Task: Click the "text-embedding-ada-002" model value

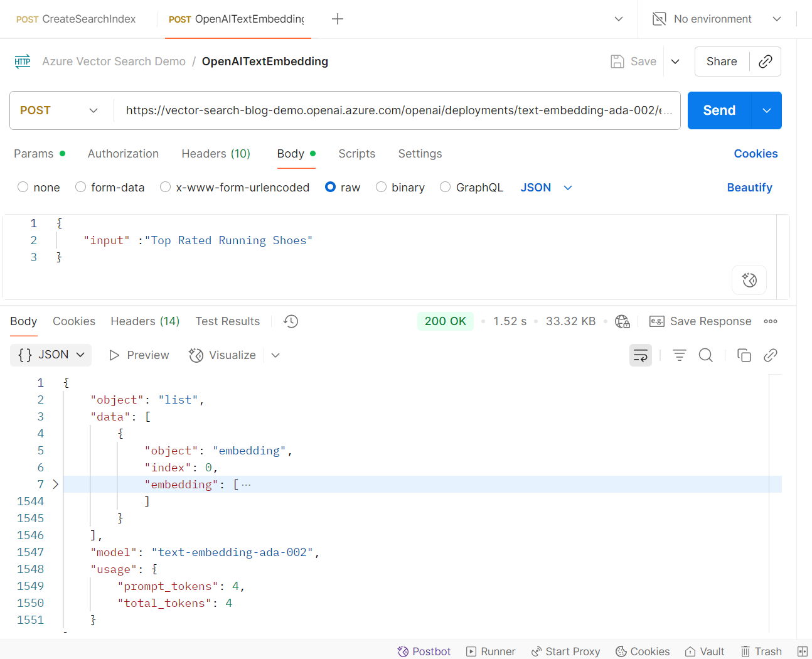Action: 232,552
